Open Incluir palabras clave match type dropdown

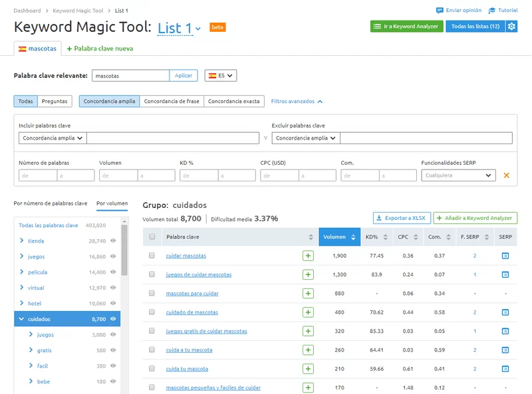pos(53,138)
